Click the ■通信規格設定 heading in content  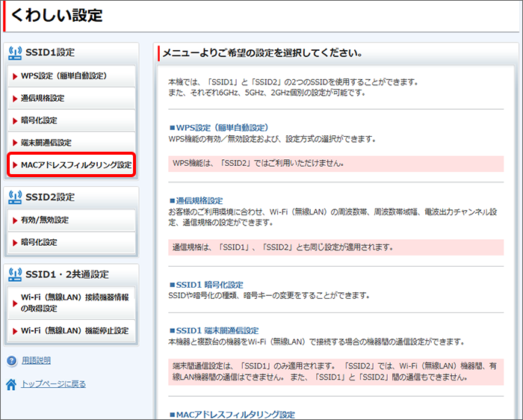(x=196, y=201)
